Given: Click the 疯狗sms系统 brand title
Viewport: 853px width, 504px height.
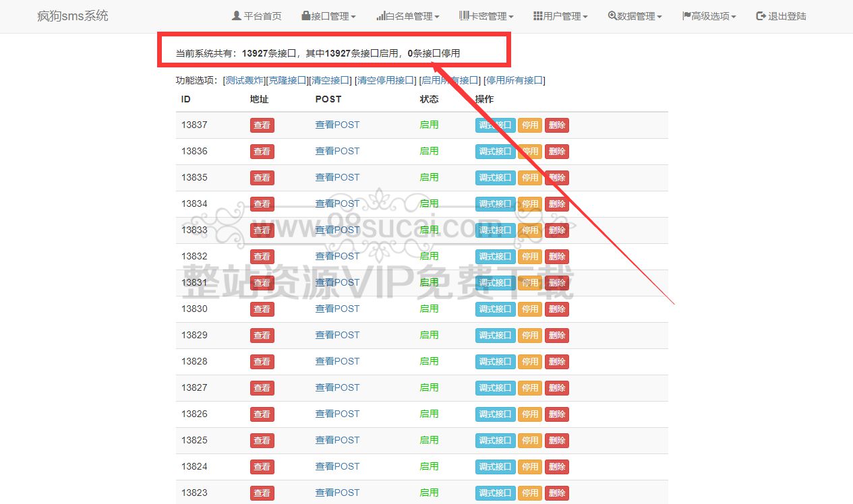Looking at the screenshot, I should point(73,16).
